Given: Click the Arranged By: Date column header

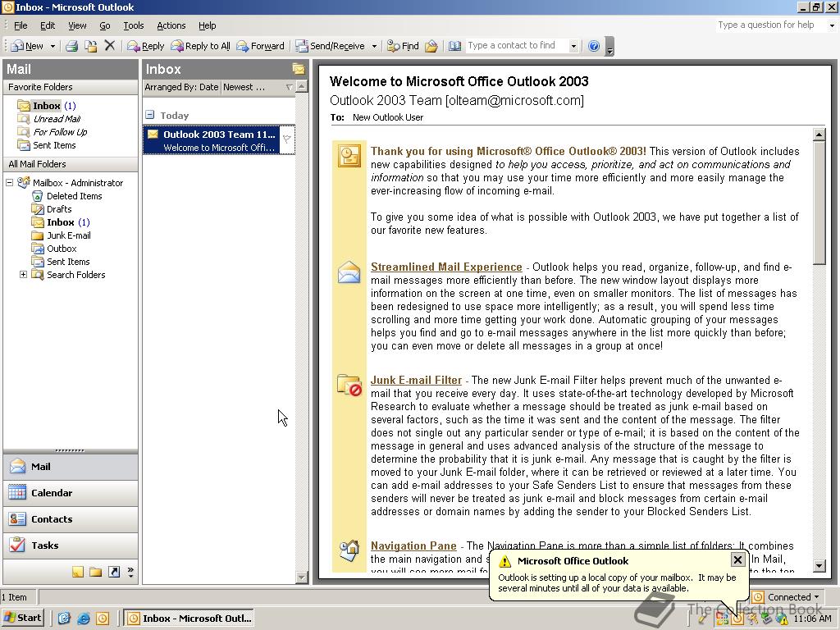Looking at the screenshot, I should click(x=182, y=87).
